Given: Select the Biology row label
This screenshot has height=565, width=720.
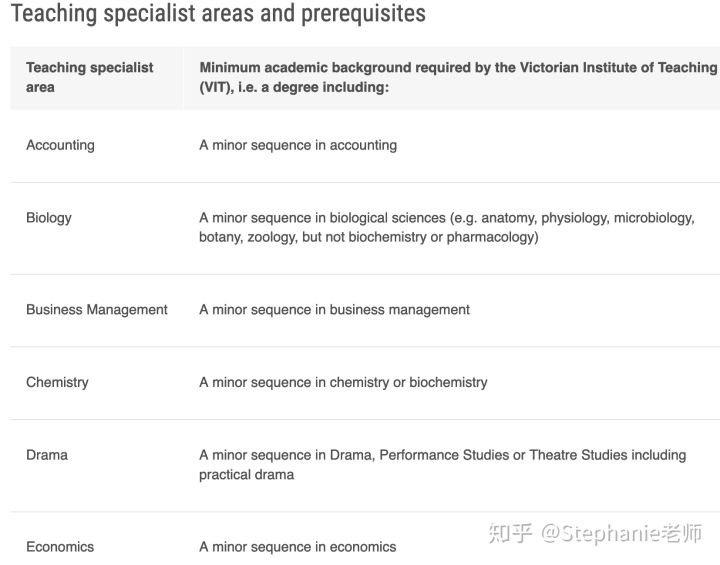Looking at the screenshot, I should tap(49, 218).
